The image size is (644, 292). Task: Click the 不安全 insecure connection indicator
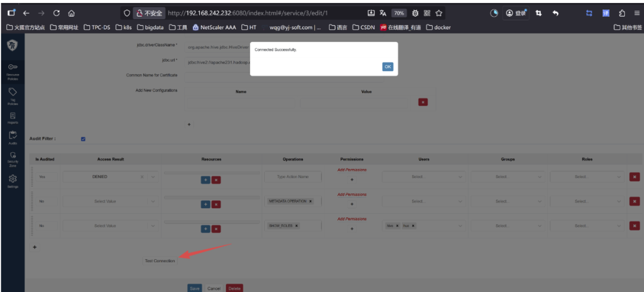(149, 13)
